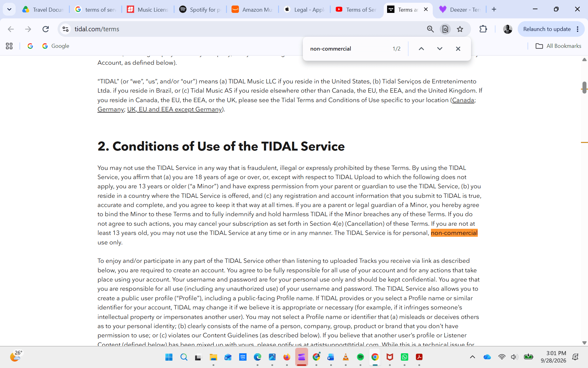This screenshot has height=368, width=588.
Task: Open UK, EU and EEA except Germany link
Action: [x=174, y=109]
